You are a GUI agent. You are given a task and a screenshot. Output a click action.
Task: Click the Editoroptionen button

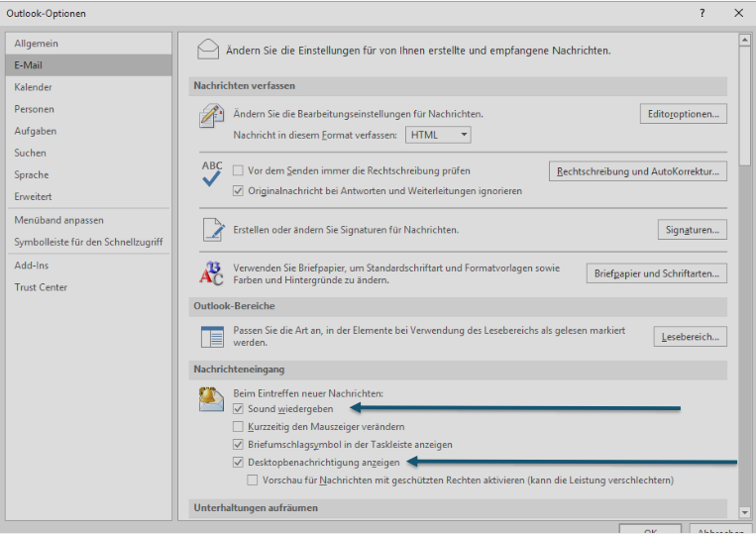[x=684, y=114]
